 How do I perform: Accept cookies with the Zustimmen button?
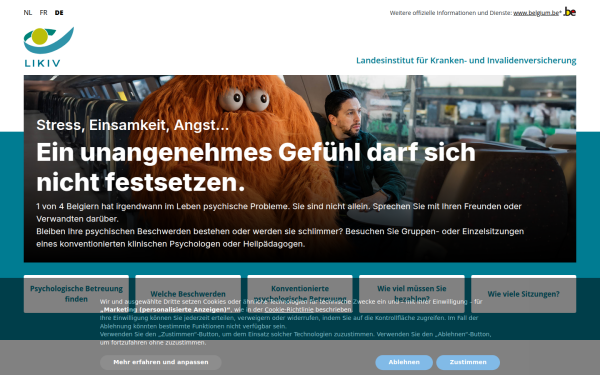[x=468, y=362]
